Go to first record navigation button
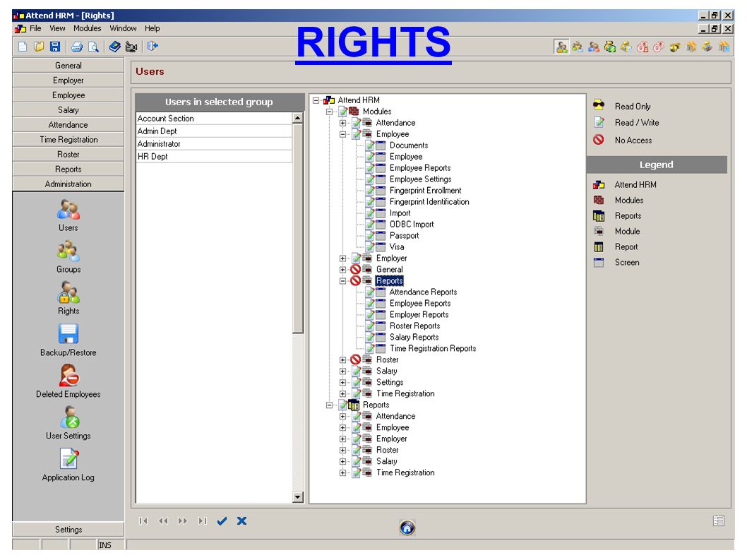747x560 pixels. [x=143, y=521]
